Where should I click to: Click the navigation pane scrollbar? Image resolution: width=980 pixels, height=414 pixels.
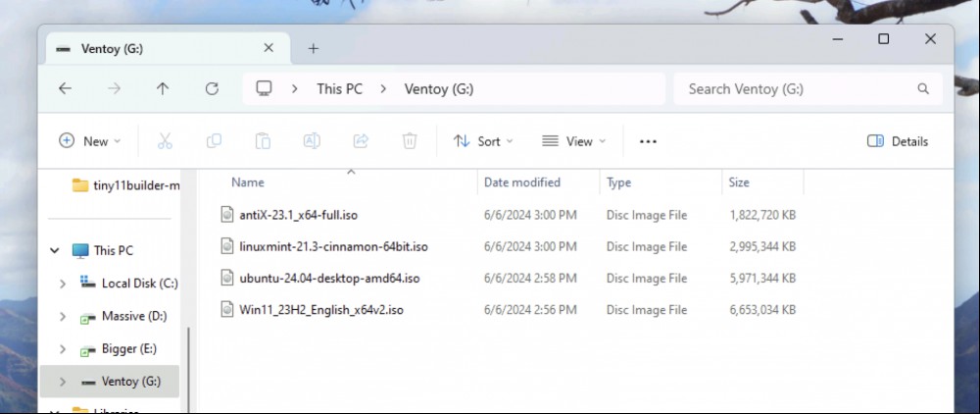click(x=188, y=369)
